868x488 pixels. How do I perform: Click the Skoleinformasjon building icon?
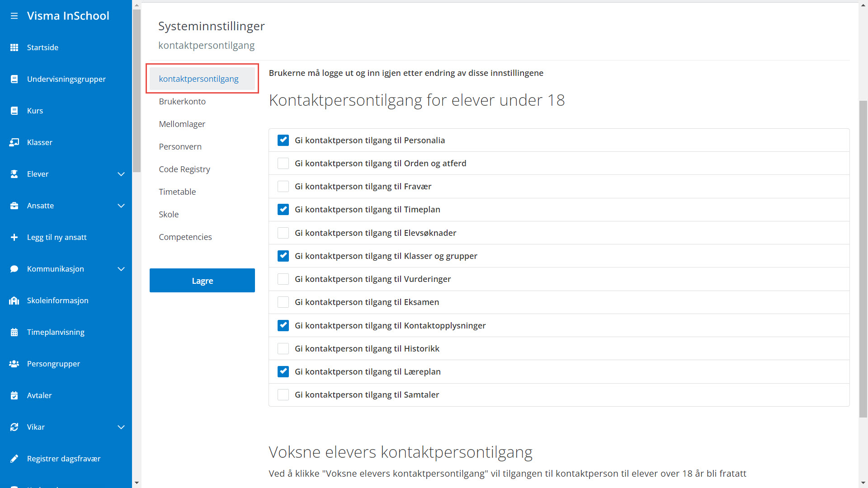click(14, 300)
